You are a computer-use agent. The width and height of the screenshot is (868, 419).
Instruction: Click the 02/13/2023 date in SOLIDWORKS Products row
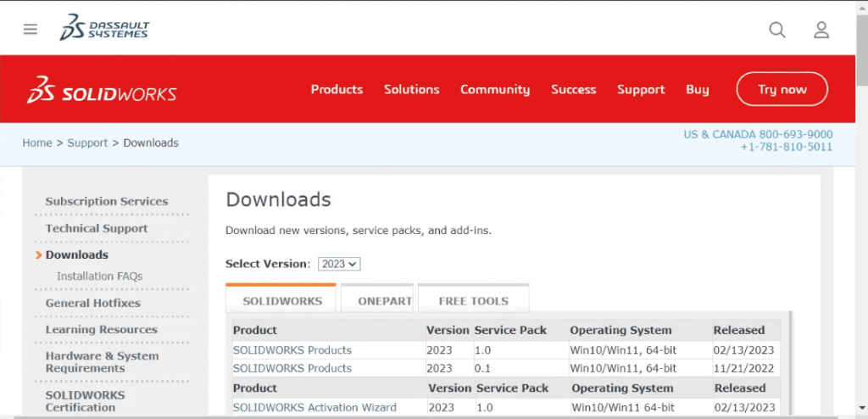[743, 350]
